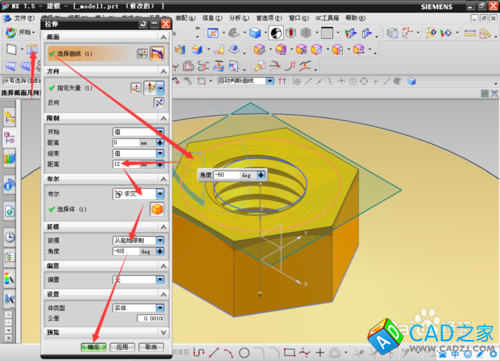This screenshot has height=361, width=500.
Task: Click the vector constructor icon beside 指定矢量
Action: point(136,88)
